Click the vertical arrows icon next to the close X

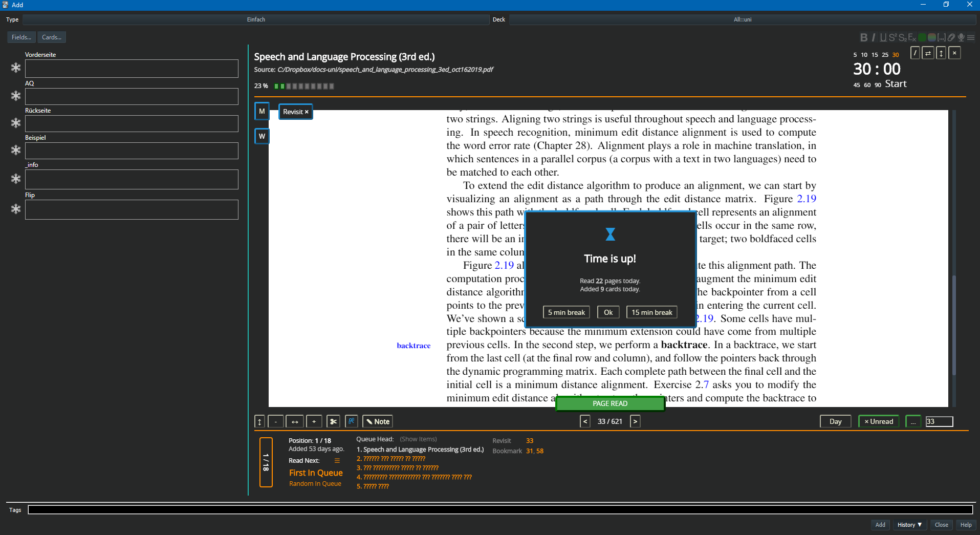941,53
